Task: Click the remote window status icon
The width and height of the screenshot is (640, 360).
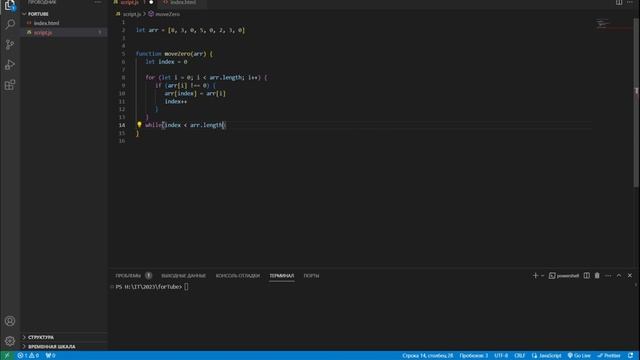Action: [7, 356]
